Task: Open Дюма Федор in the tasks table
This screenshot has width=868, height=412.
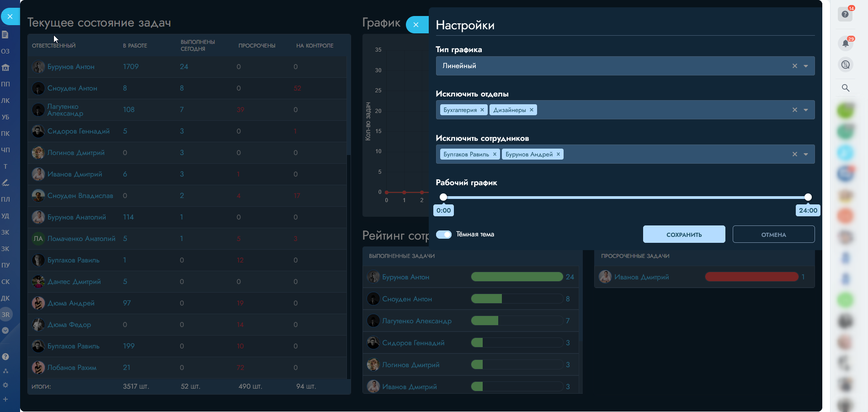Action: pos(69,325)
